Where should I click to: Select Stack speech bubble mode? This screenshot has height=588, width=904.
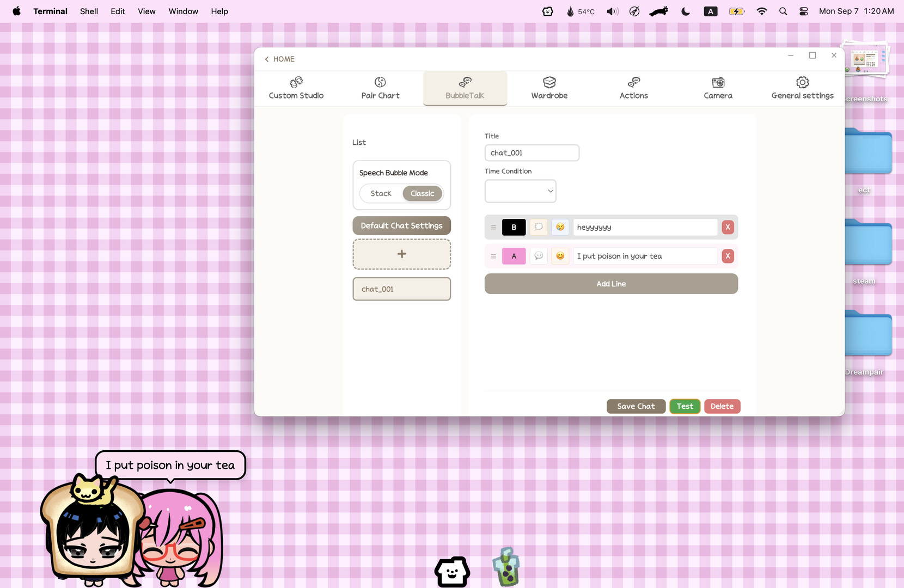[381, 193]
